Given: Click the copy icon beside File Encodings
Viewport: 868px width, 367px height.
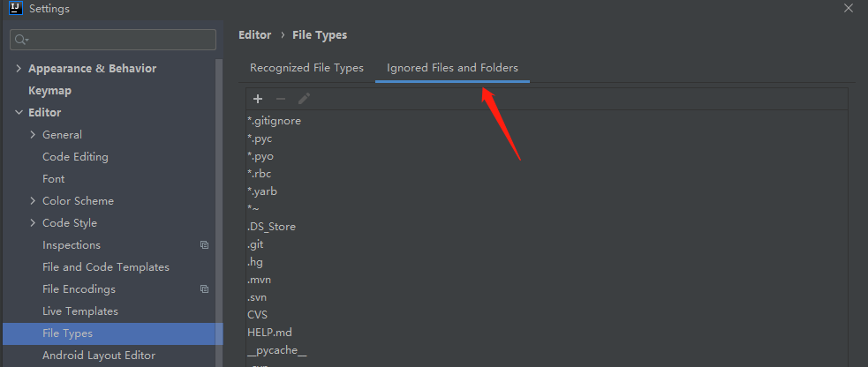Looking at the screenshot, I should point(204,289).
